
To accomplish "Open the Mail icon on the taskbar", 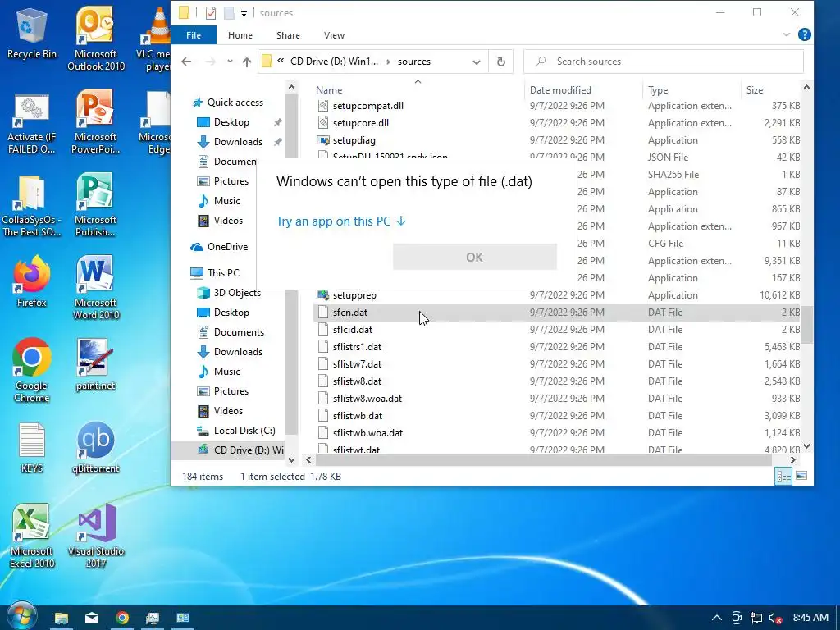I will point(92,618).
